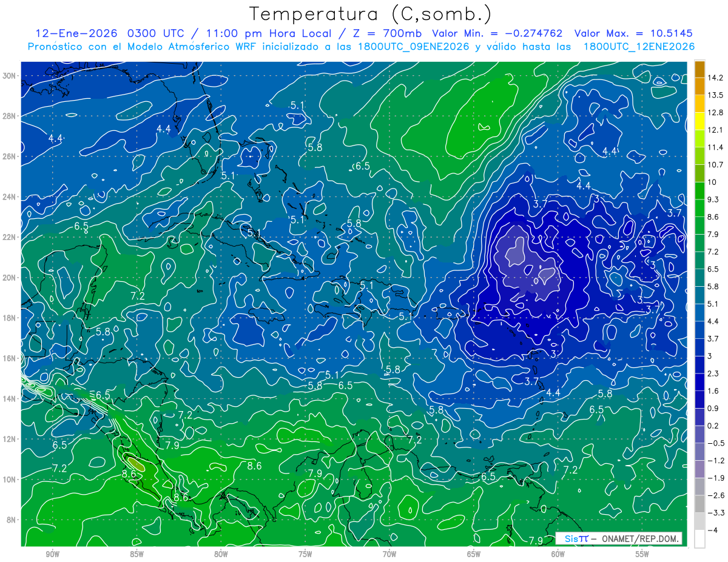Click the 14.2 value on the color scale
Viewport: 728px width, 562px height.
[x=715, y=78]
